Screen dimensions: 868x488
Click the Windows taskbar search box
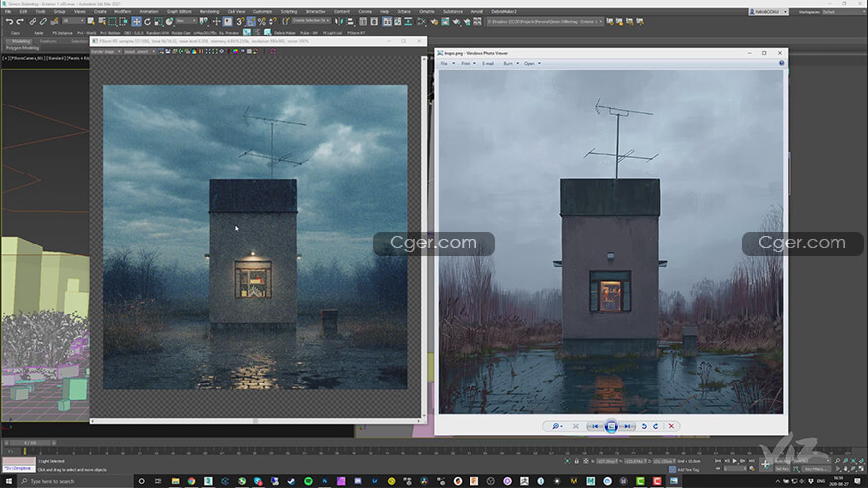point(73,481)
